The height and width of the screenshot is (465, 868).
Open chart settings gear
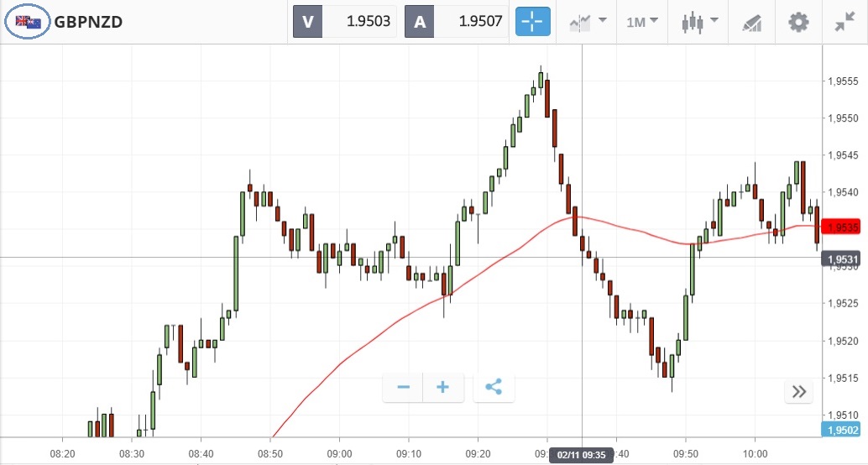tap(798, 22)
